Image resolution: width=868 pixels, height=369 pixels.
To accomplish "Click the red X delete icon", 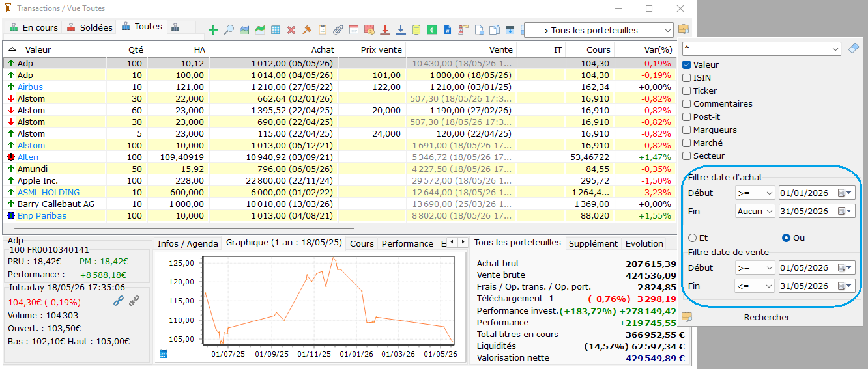I will [291, 30].
